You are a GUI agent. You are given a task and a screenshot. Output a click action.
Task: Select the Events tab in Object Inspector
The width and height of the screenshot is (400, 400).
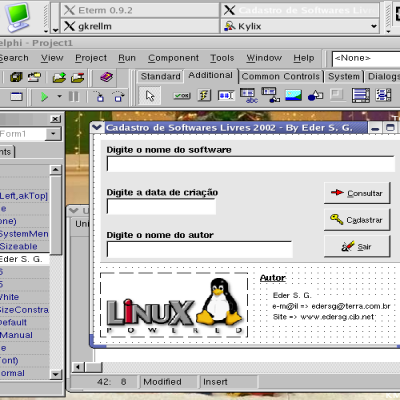click(x=6, y=152)
